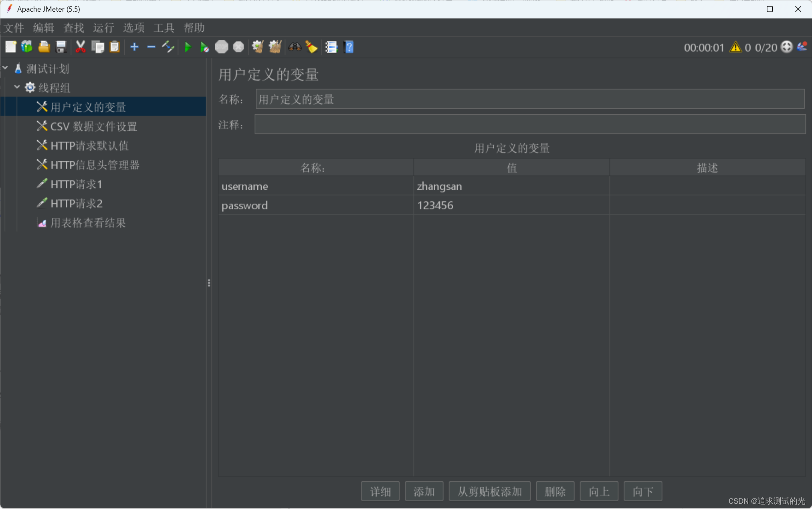Click the Open file folder icon

tap(44, 47)
